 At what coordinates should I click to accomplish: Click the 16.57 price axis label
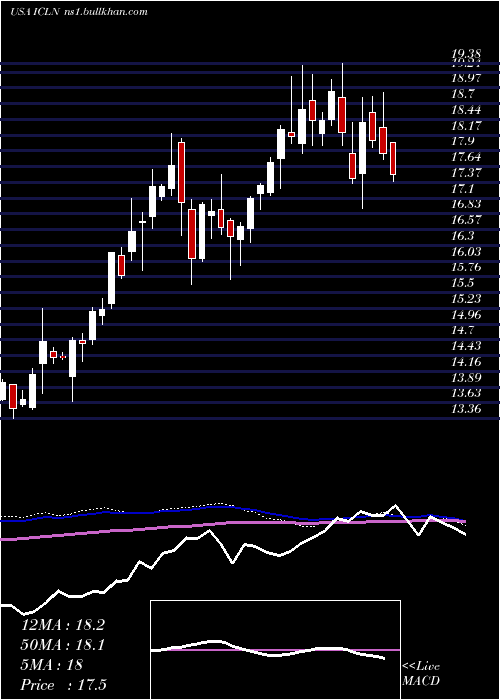coord(467,220)
